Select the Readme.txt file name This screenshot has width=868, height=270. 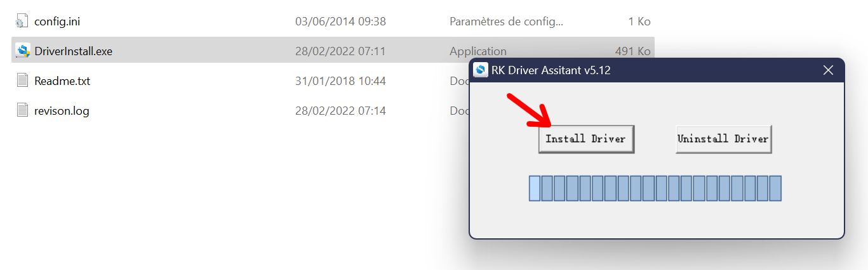click(62, 81)
